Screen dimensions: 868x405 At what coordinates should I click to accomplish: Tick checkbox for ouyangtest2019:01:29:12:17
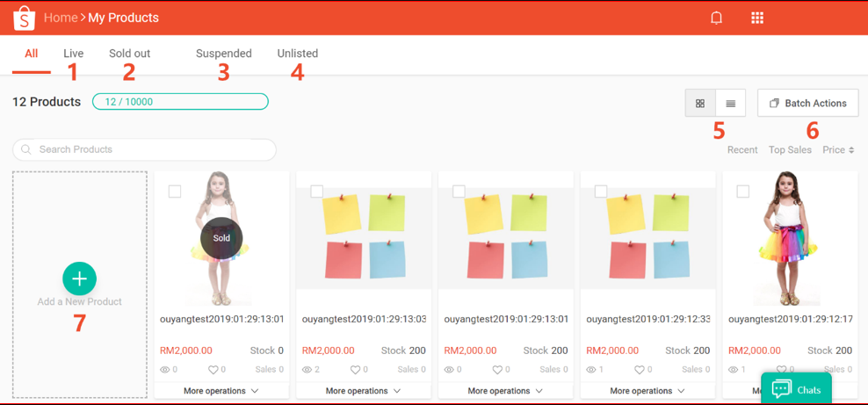pos(743,192)
